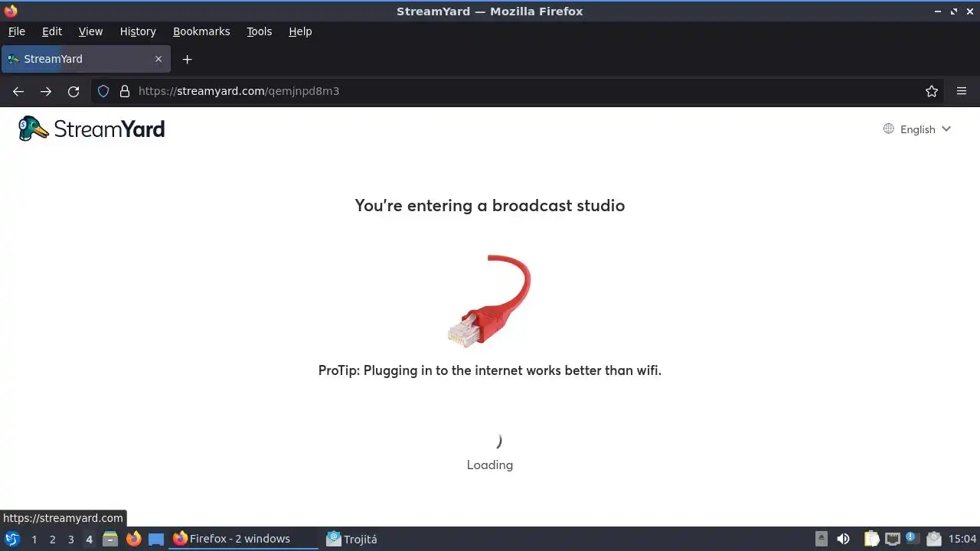Viewport: 980px width, 551px height.
Task: Launch Firefox from the taskbar quick launcher
Action: [133, 539]
